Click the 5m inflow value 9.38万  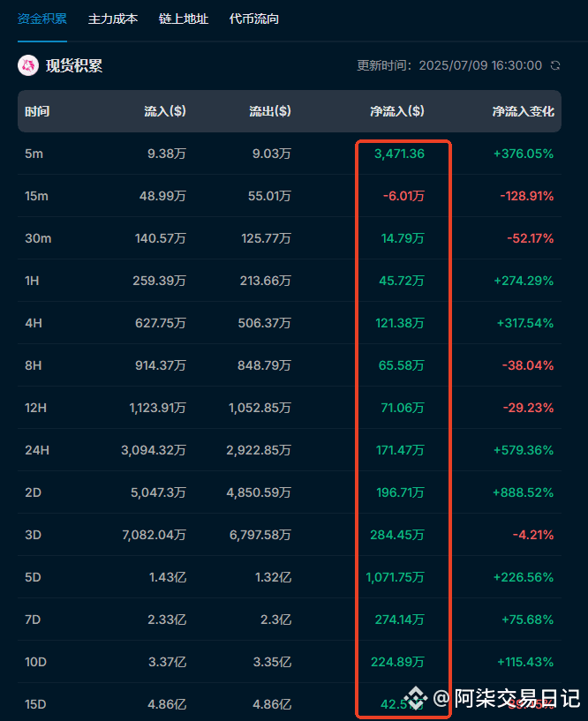point(167,154)
